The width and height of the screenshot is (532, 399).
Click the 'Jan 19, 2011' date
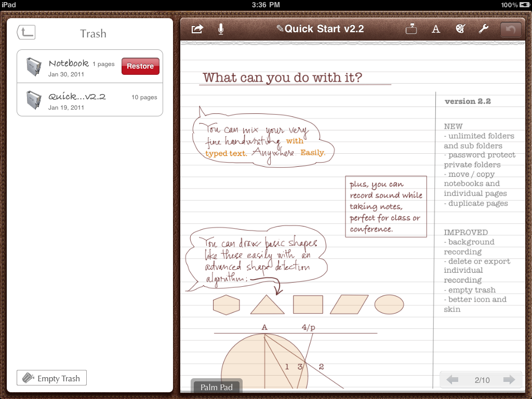pos(66,108)
